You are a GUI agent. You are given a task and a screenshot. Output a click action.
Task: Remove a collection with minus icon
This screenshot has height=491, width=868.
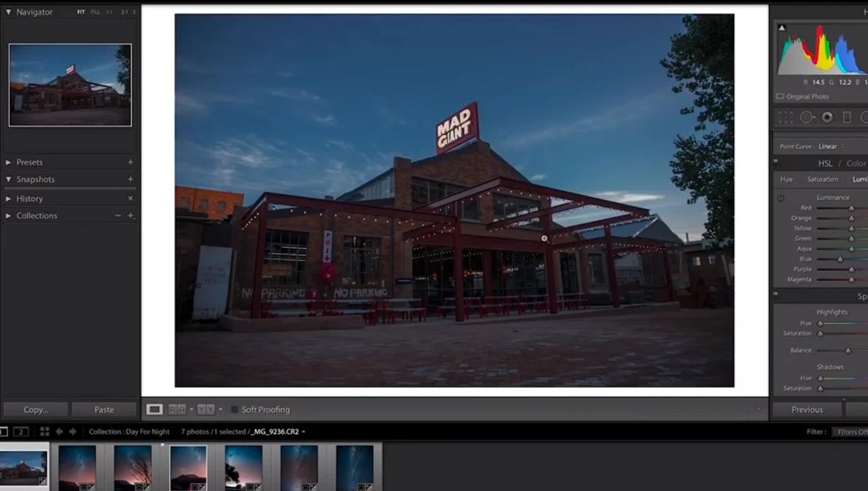118,215
